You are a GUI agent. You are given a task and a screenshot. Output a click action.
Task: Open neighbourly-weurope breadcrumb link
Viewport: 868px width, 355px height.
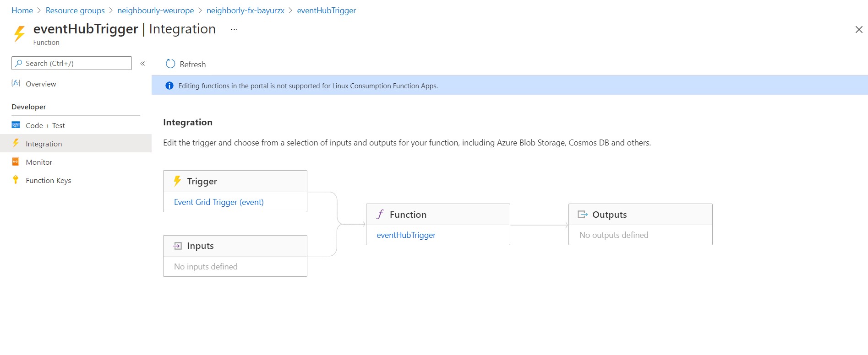(155, 11)
